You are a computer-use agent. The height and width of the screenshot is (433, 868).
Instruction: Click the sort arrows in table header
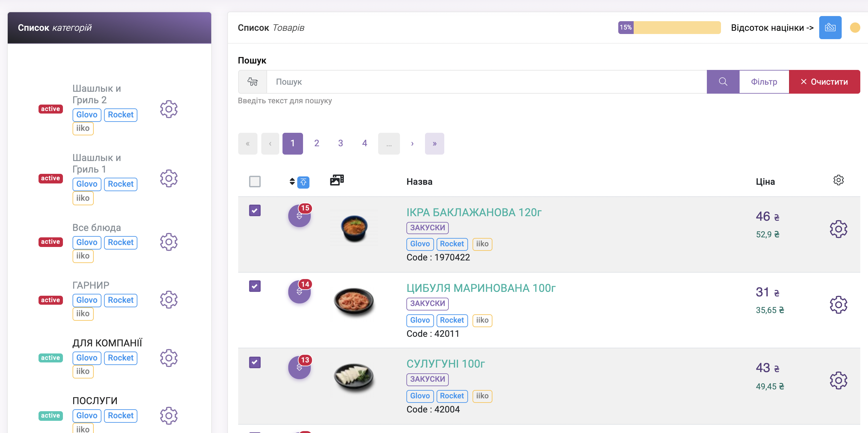[x=292, y=182]
